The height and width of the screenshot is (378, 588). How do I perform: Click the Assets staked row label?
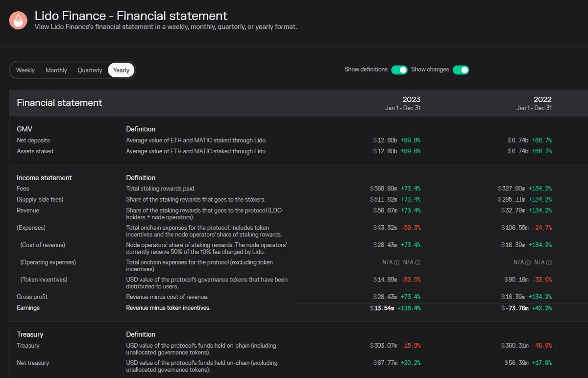35,151
